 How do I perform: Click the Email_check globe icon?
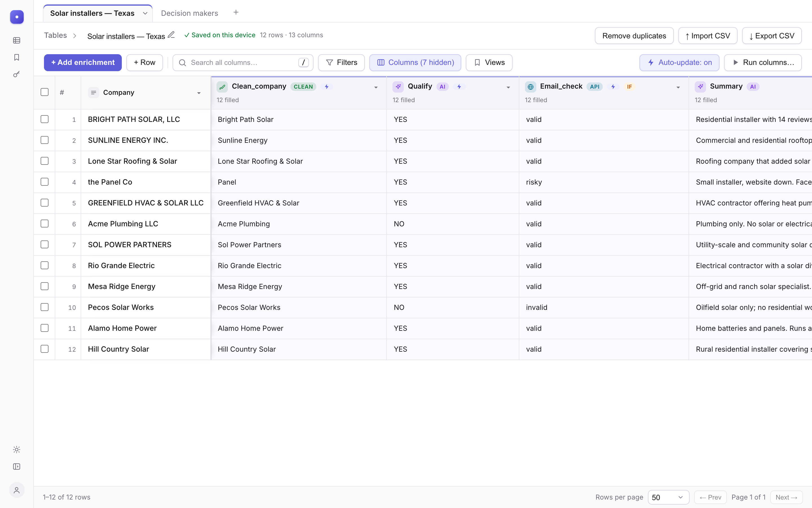coord(531,87)
